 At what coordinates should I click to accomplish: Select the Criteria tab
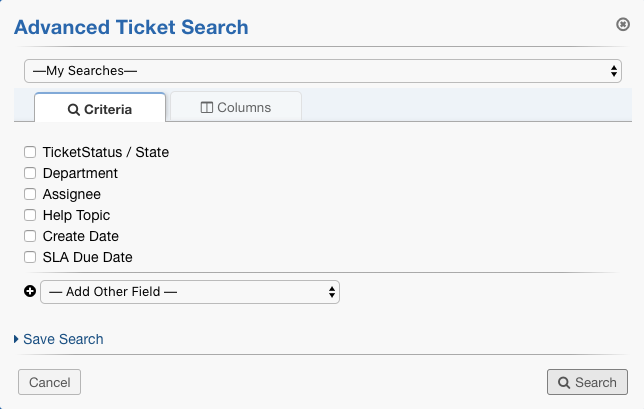click(x=100, y=108)
